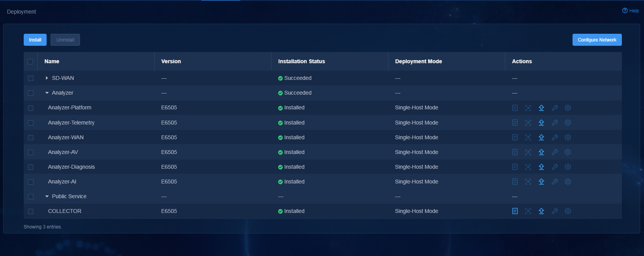Click the scale-out icon for COLLECTOR
644x256 pixels.
(528, 211)
